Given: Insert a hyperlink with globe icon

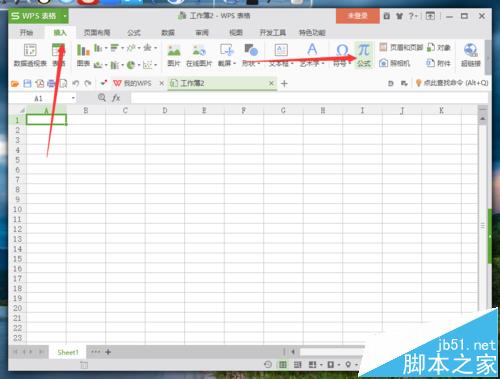Looking at the screenshot, I should (x=471, y=55).
